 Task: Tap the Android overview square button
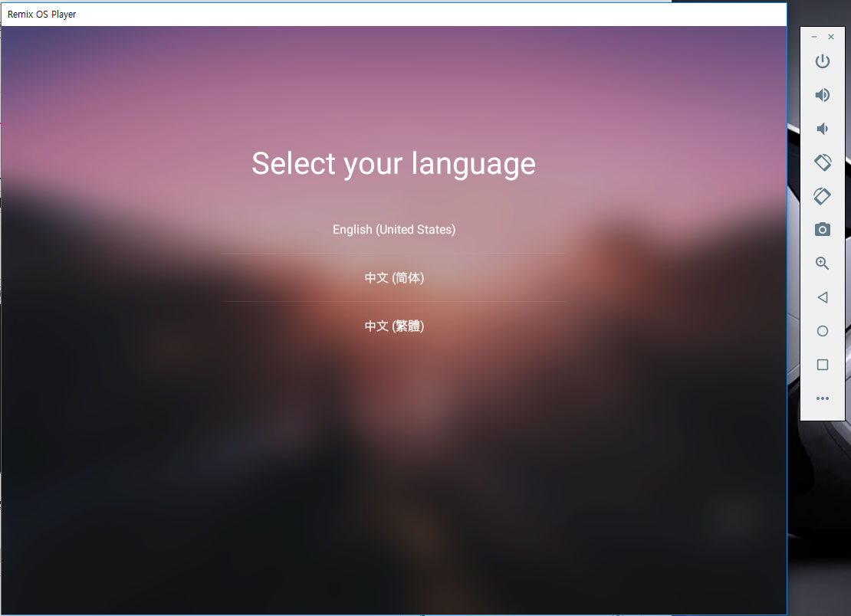click(x=822, y=365)
